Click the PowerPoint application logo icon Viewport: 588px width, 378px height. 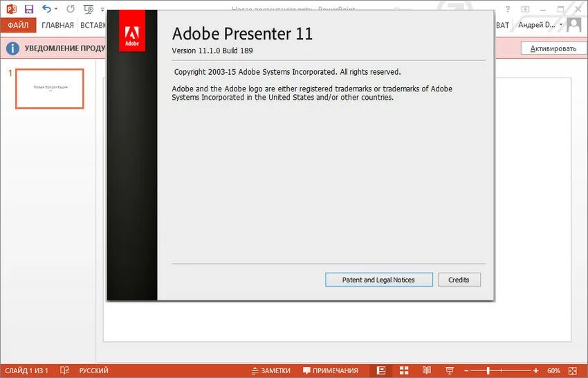(12, 8)
